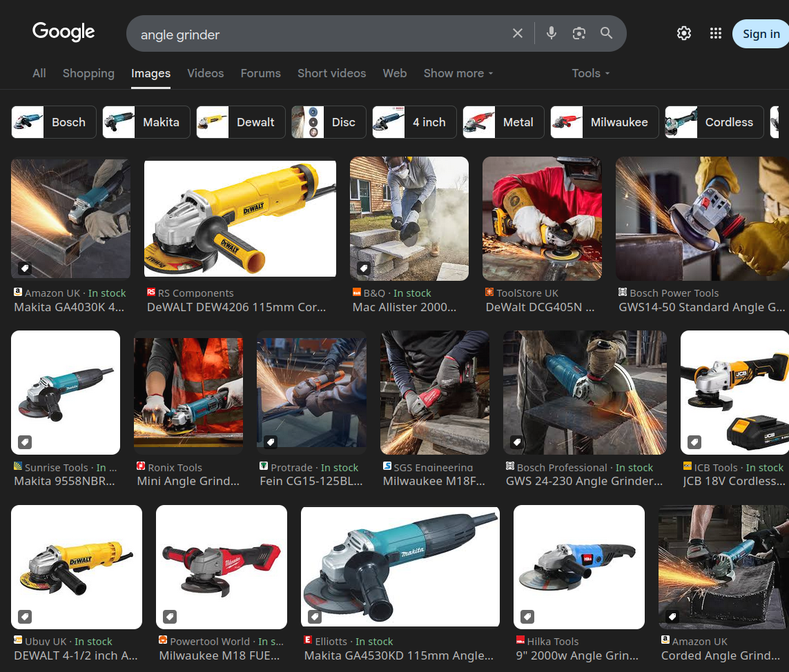Switch to the Shopping tab

tap(88, 73)
